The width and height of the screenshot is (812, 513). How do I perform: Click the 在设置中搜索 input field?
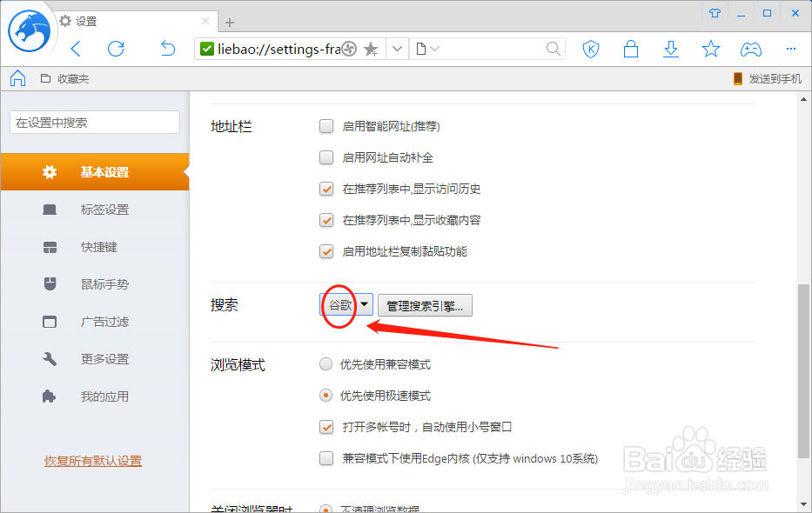click(94, 122)
